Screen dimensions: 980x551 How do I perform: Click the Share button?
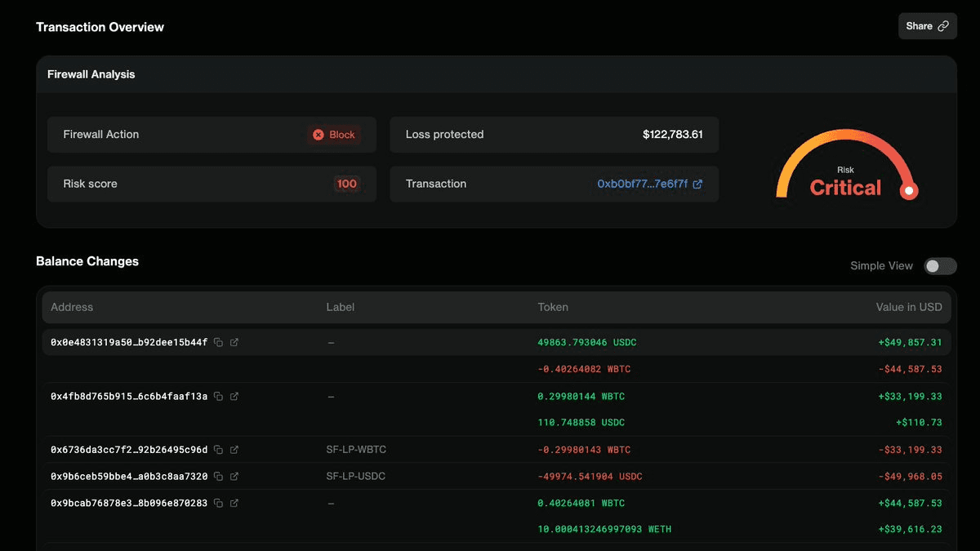pyautogui.click(x=927, y=26)
